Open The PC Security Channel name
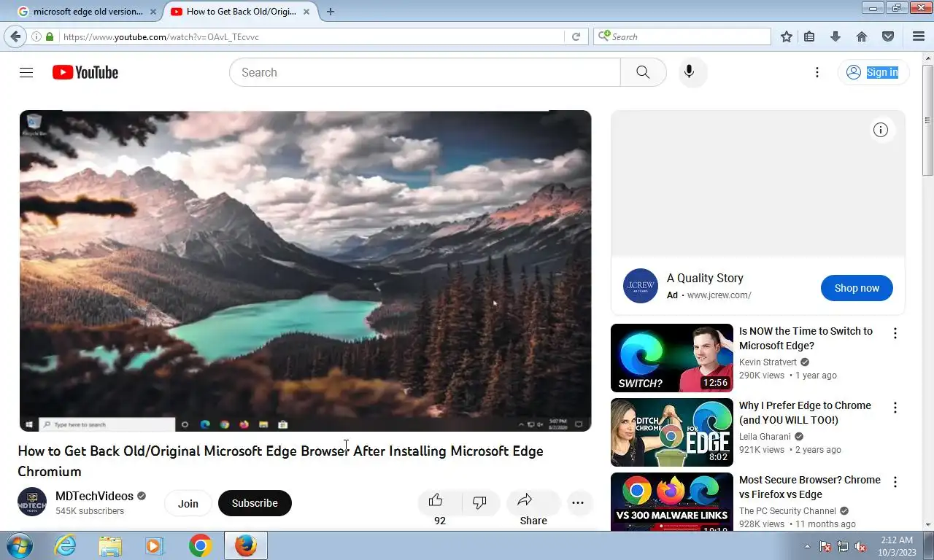Screen dimensions: 934x560 tap(787, 511)
